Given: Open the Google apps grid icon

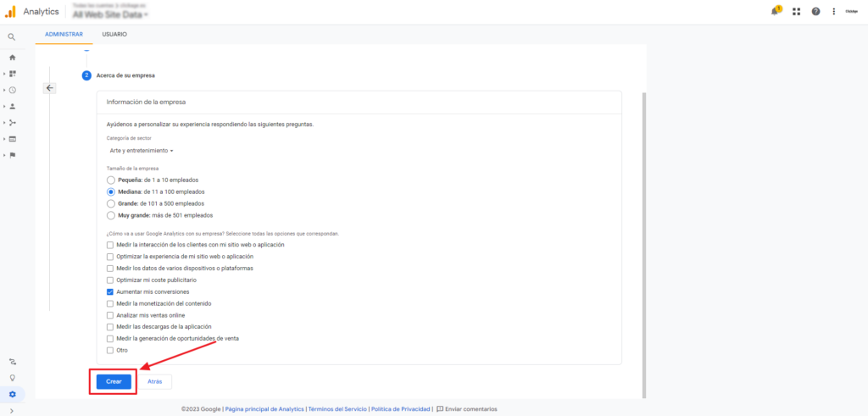Looking at the screenshot, I should click(x=796, y=12).
